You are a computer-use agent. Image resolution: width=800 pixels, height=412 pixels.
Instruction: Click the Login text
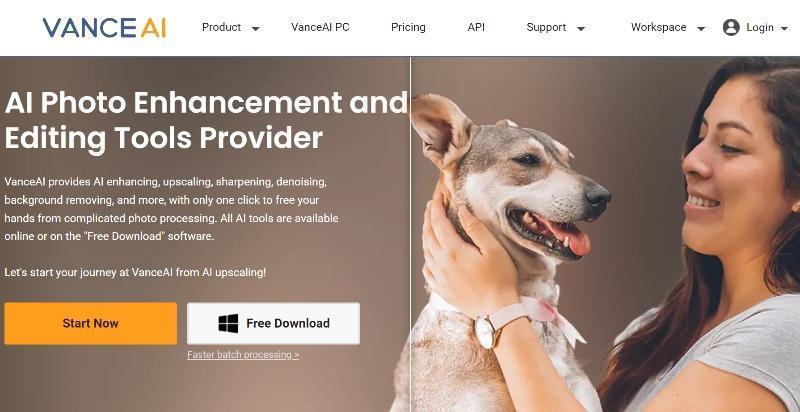[x=760, y=28]
